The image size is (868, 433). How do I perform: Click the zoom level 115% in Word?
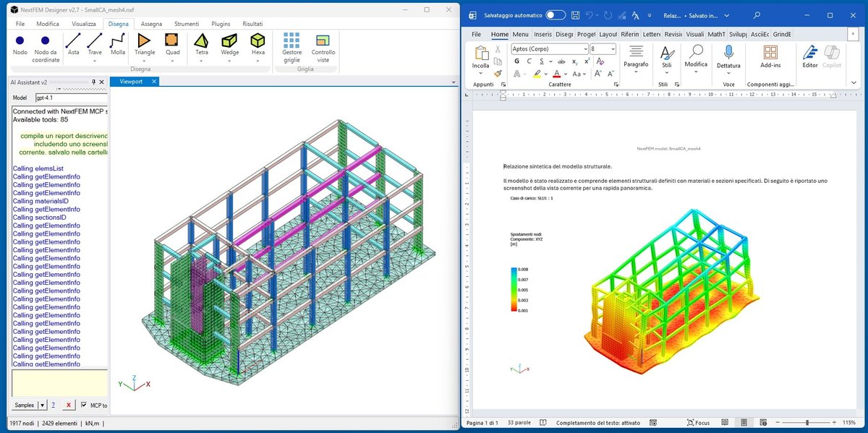click(x=848, y=422)
